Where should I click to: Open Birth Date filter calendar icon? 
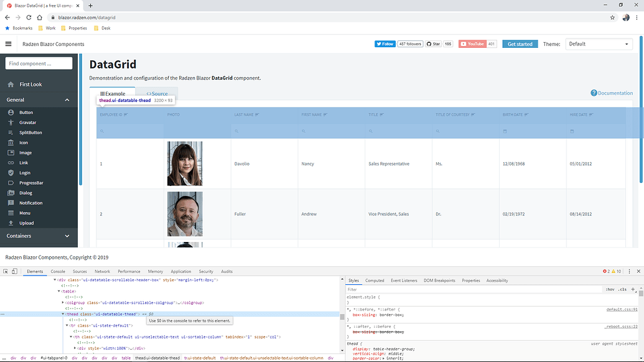pyautogui.click(x=505, y=131)
